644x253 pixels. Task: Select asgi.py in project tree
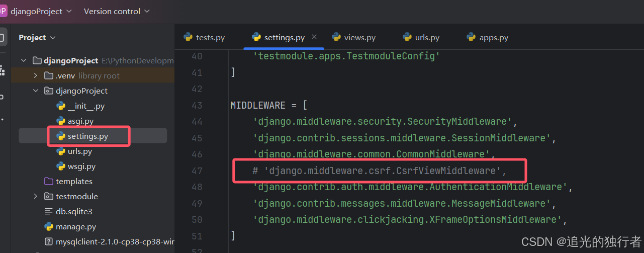[x=80, y=121]
